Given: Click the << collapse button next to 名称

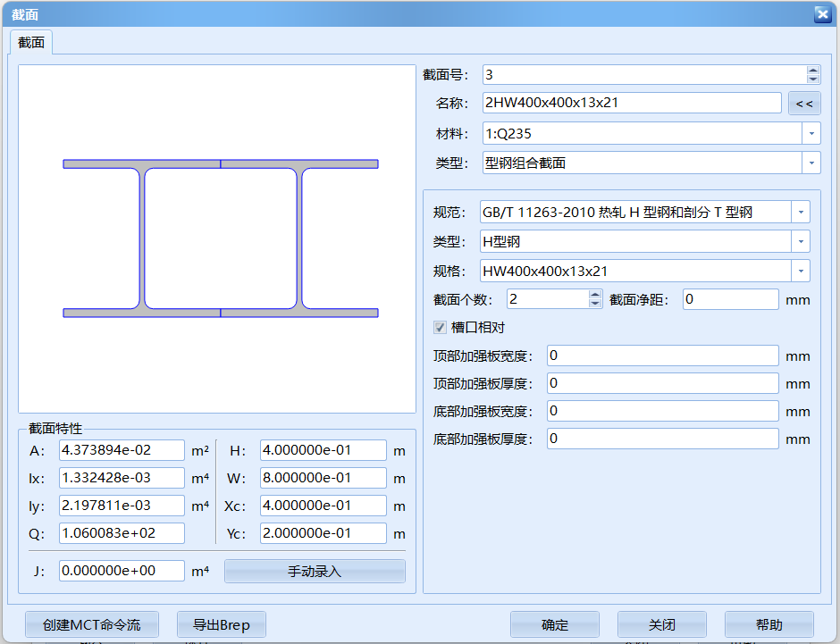Looking at the screenshot, I should pyautogui.click(x=804, y=103).
